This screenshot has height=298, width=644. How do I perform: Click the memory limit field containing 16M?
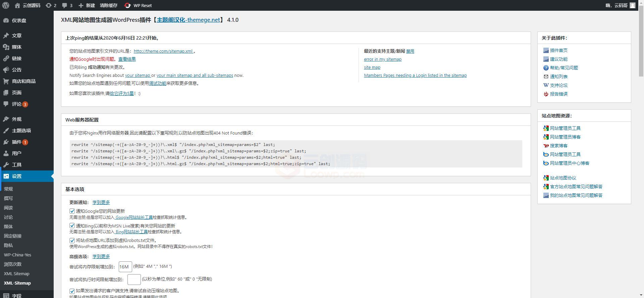tap(125, 267)
